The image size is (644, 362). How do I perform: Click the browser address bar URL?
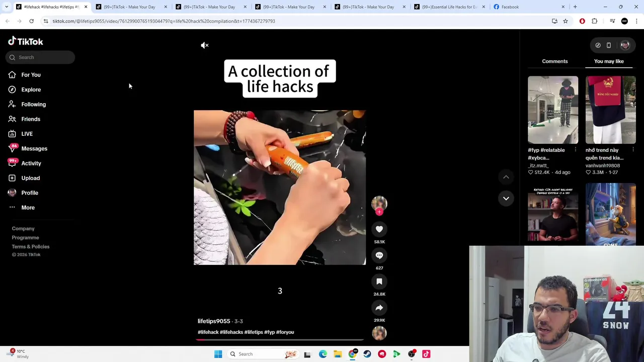(x=164, y=21)
